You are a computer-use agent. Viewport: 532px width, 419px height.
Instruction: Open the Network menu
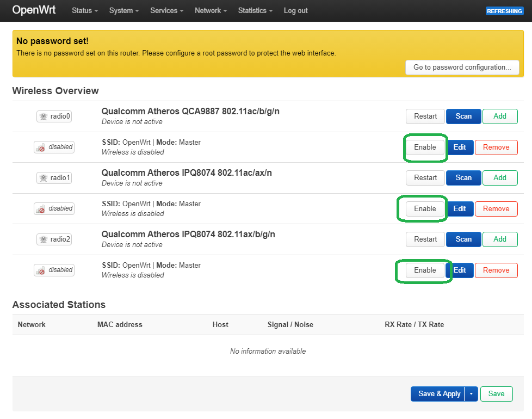pos(211,10)
